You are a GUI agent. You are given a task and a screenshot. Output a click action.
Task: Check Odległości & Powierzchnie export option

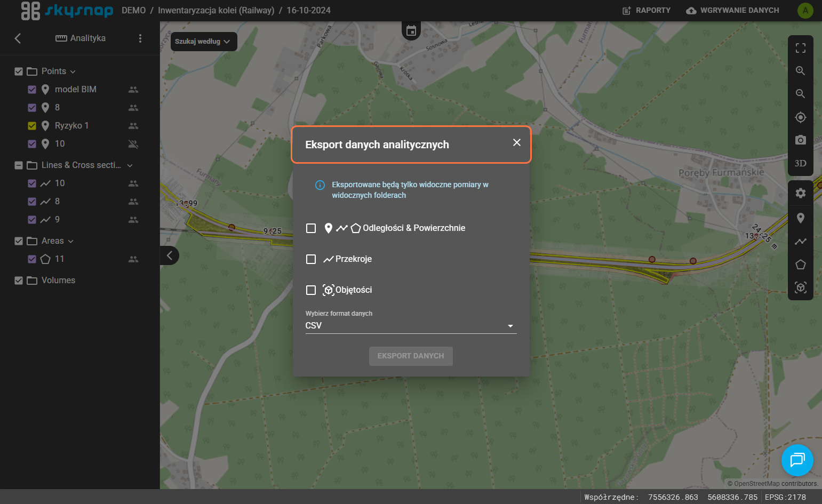[311, 228]
